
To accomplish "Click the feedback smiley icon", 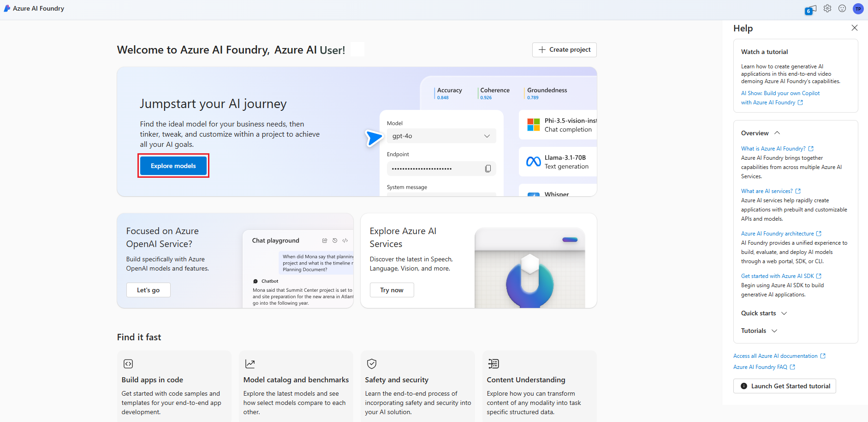I will tap(842, 8).
